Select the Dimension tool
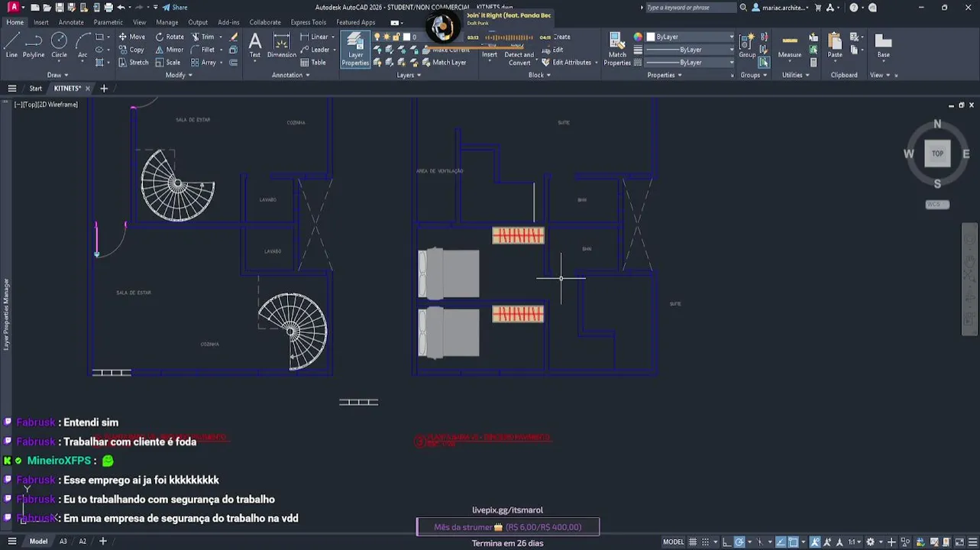980x550 pixels. point(282,45)
